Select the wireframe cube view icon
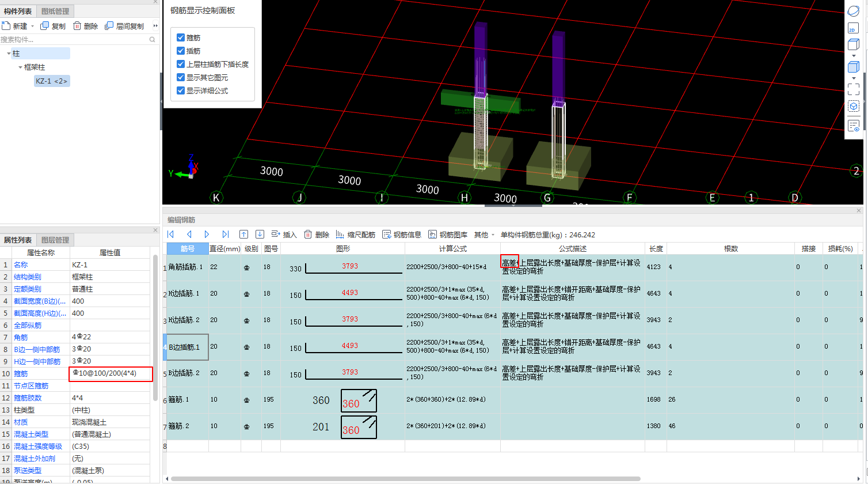 click(854, 45)
